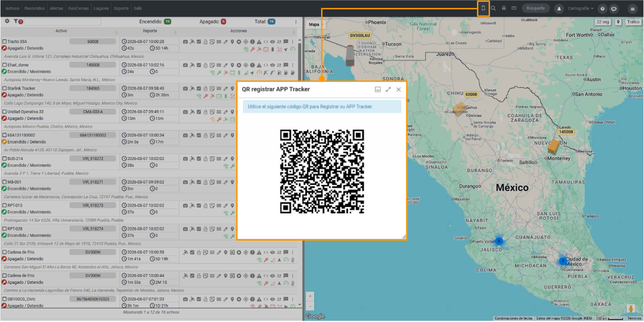The width and height of the screenshot is (644, 322).
Task: Open the register APP Tracker phone icon
Action: pyautogui.click(x=483, y=8)
